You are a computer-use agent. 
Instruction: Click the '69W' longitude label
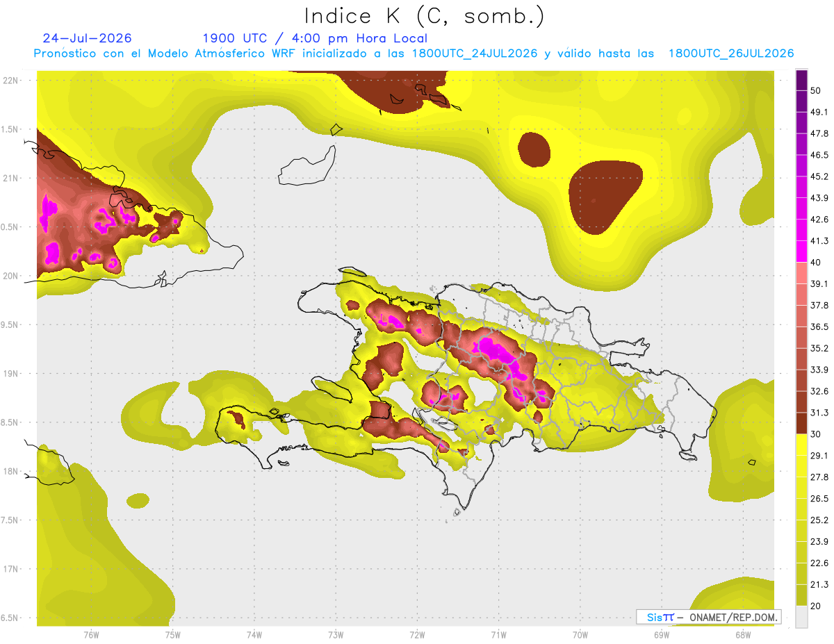tap(662, 635)
